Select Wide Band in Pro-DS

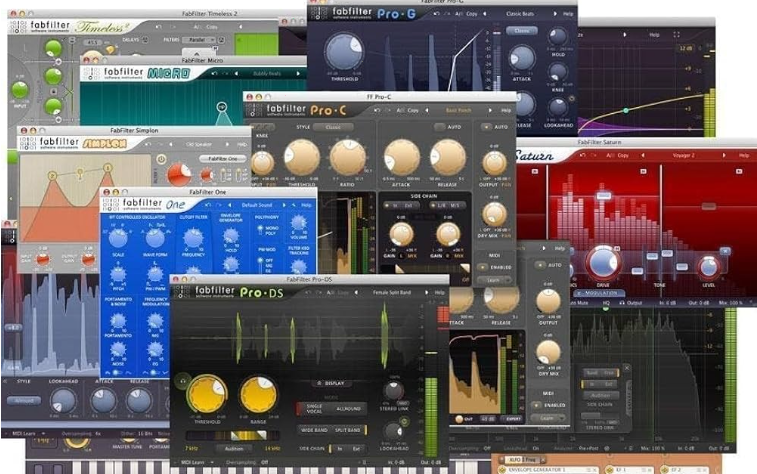[314, 430]
